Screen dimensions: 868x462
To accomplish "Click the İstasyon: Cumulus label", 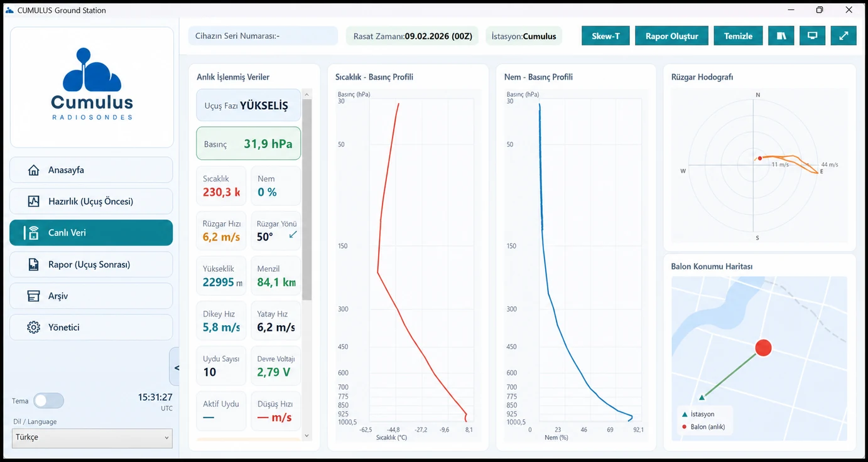I will point(524,36).
